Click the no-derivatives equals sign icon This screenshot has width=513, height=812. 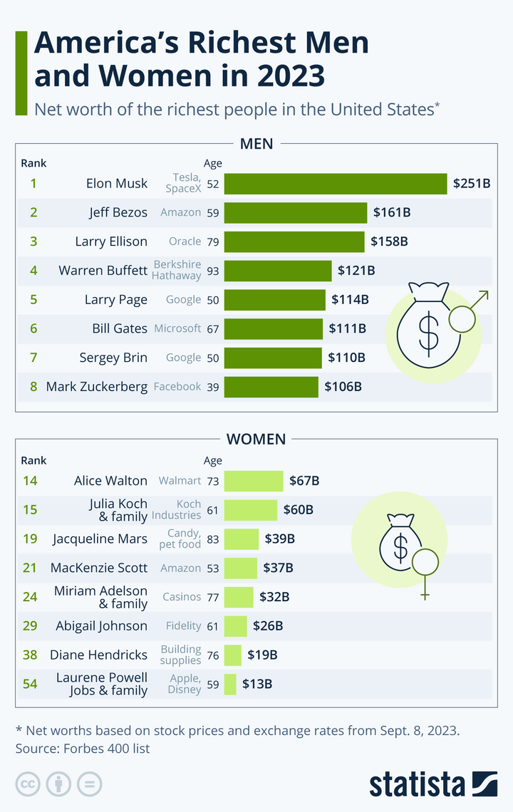(x=88, y=784)
